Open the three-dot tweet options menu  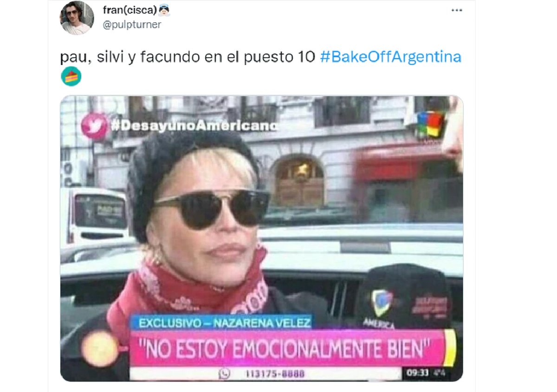(457, 10)
